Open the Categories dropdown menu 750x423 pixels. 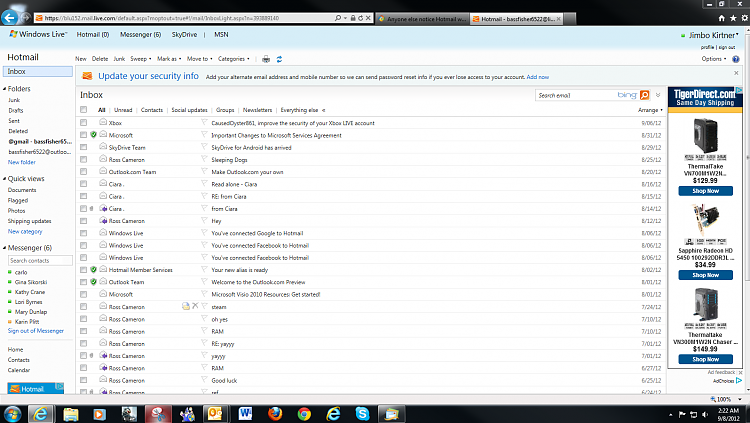tap(233, 59)
